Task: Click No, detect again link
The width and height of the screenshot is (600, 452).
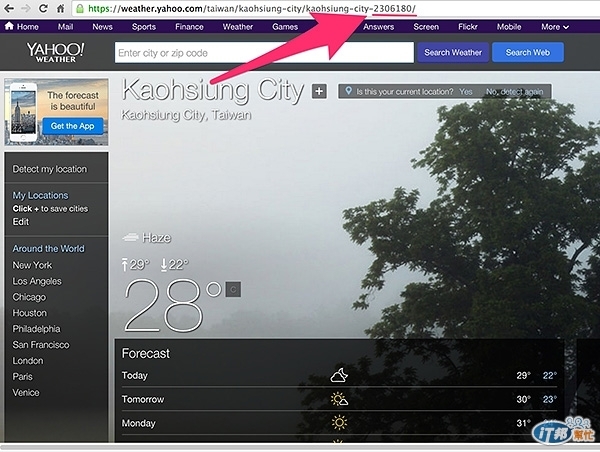Action: pyautogui.click(x=514, y=92)
